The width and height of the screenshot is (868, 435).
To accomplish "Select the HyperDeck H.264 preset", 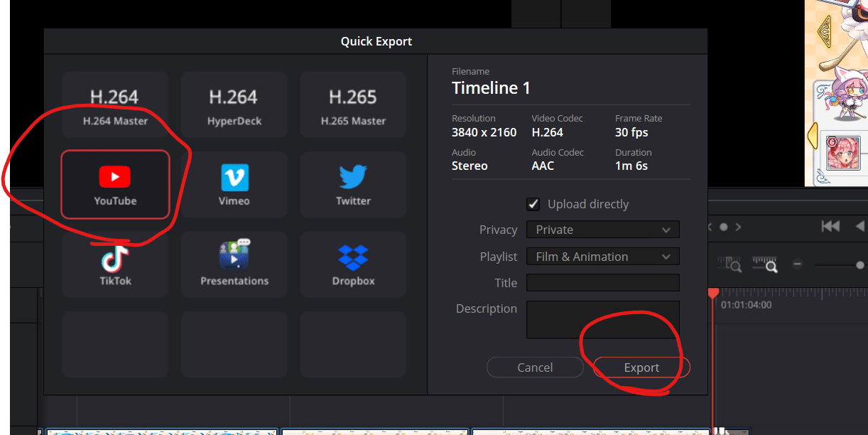I will pos(234,104).
